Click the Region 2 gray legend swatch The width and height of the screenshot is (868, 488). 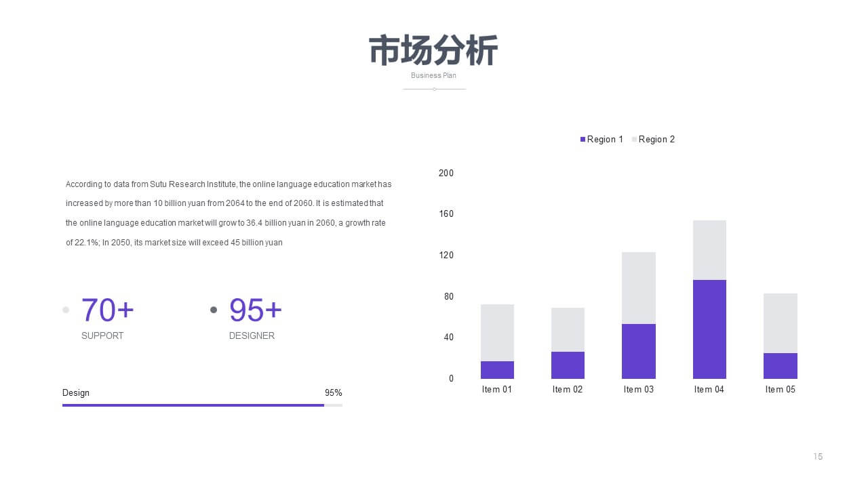click(x=634, y=139)
